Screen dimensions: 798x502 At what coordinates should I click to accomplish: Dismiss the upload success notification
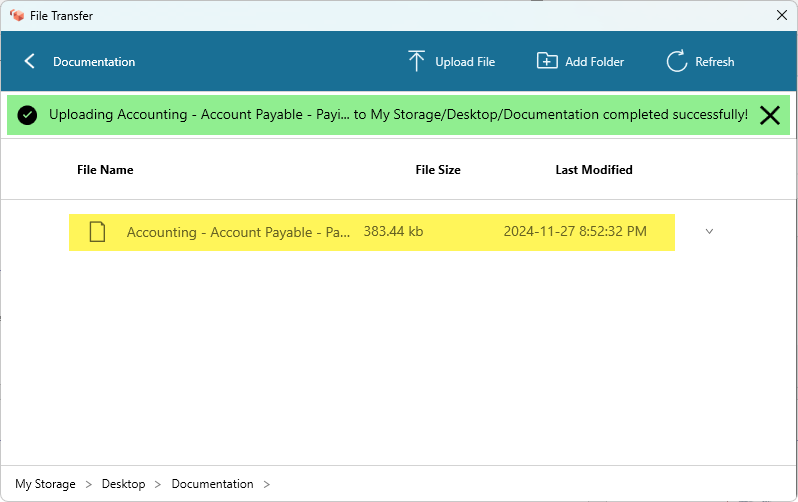point(770,115)
